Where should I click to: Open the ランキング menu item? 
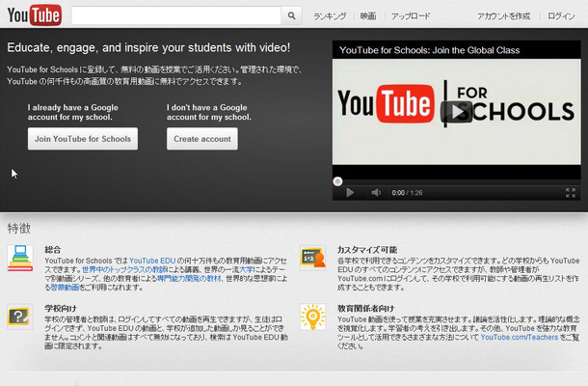[x=330, y=16]
